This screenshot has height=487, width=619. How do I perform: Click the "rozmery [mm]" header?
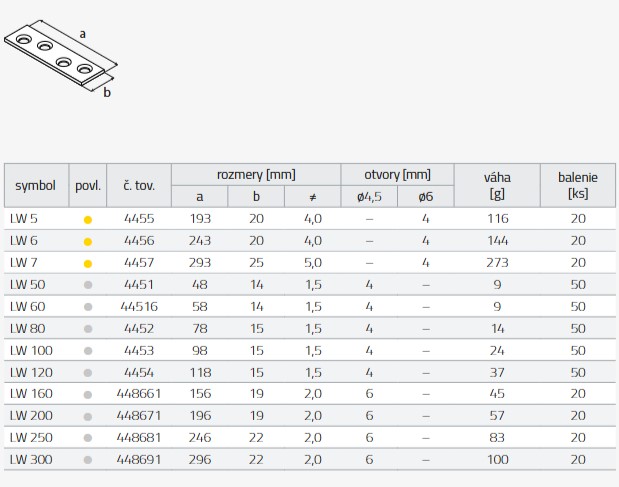point(256,174)
